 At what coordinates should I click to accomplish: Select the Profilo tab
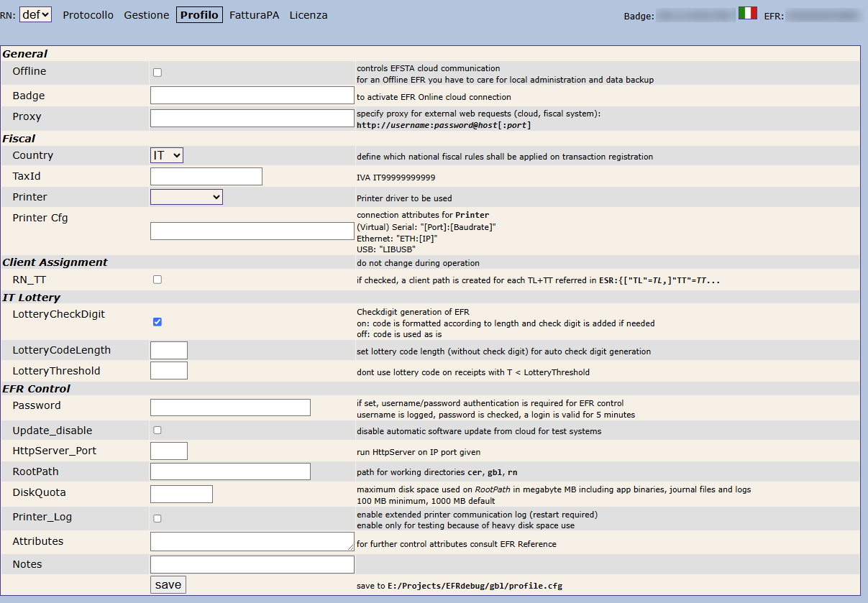pyautogui.click(x=199, y=15)
